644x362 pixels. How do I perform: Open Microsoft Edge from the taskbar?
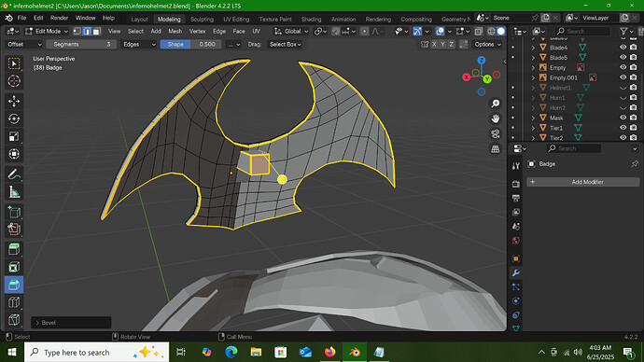point(231,352)
